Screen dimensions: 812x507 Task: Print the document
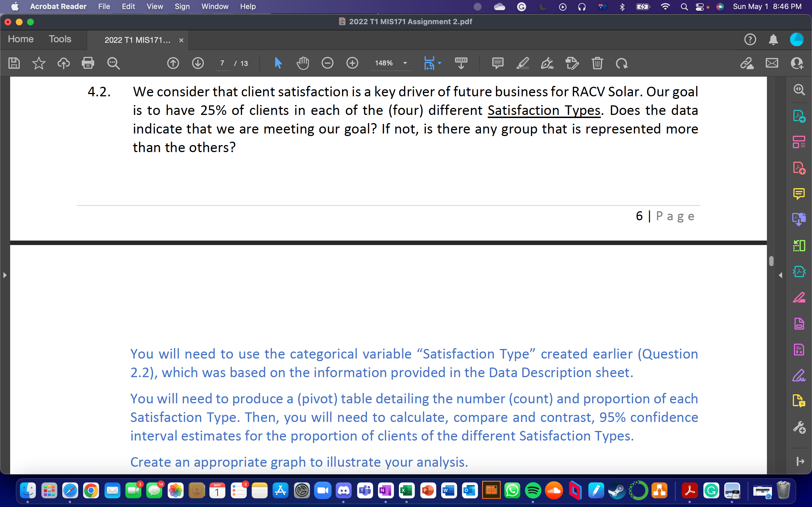tap(88, 63)
